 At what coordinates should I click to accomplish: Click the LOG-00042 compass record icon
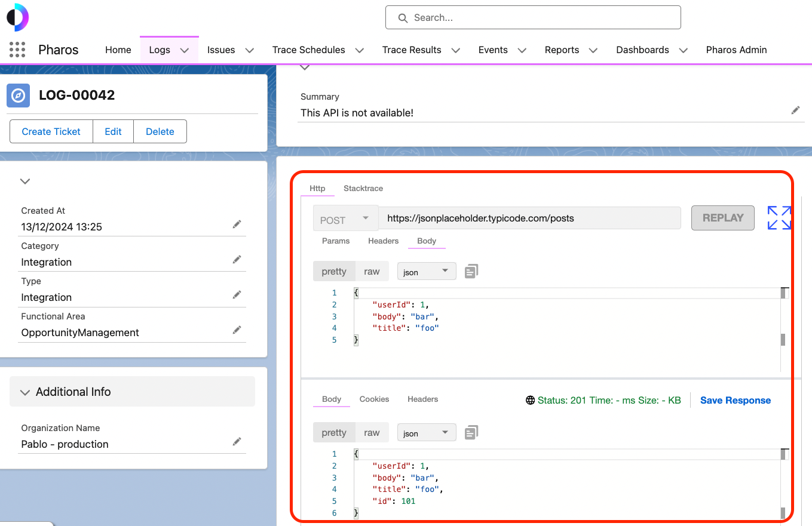click(19, 96)
